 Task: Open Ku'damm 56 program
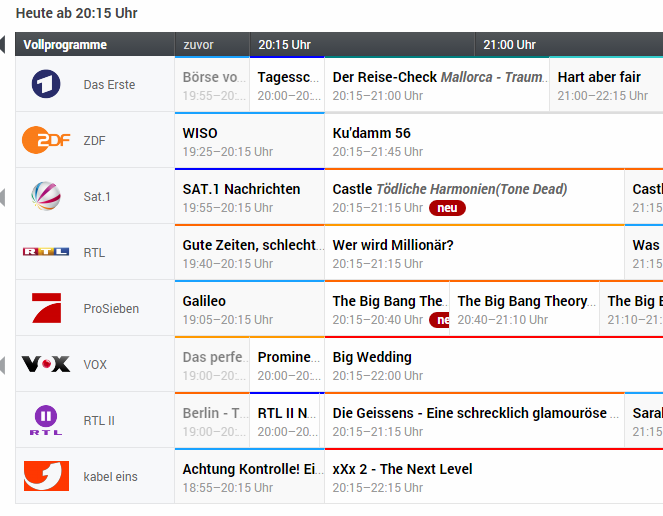point(494,141)
